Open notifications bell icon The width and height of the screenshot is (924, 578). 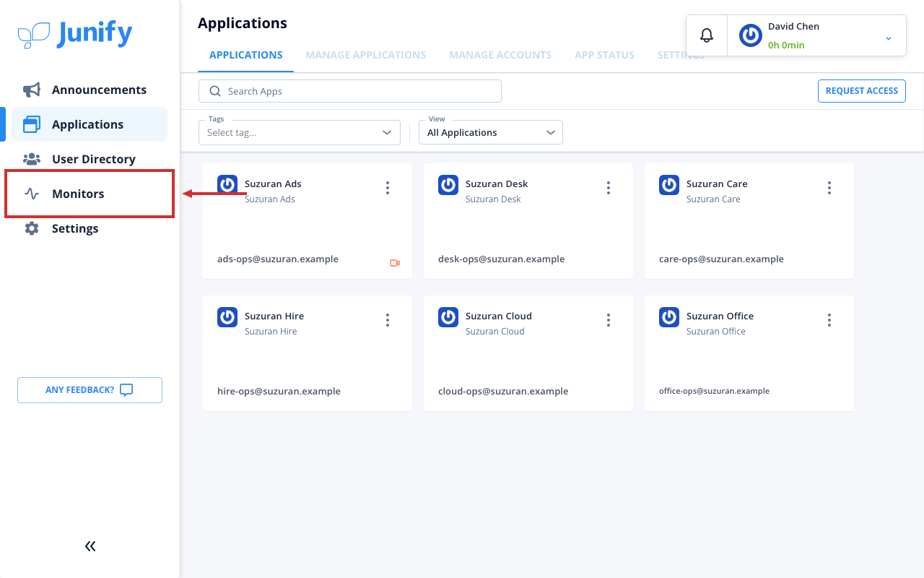(x=707, y=35)
